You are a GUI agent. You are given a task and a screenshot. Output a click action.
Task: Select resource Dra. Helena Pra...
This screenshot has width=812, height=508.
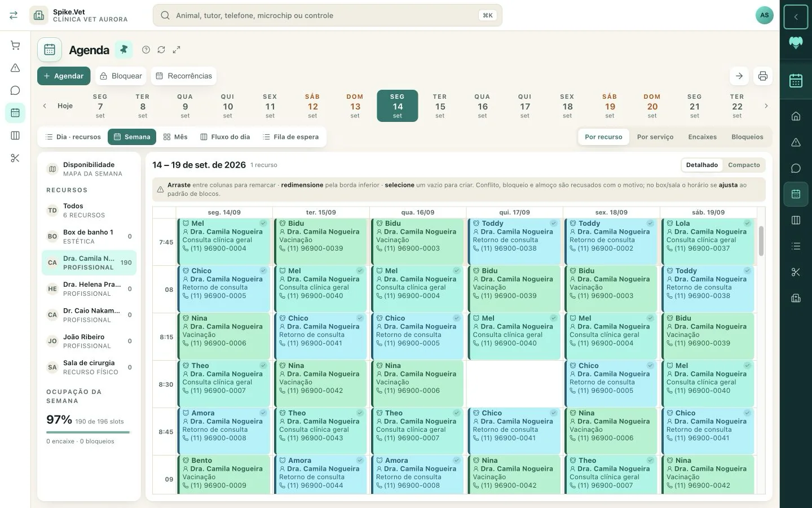pos(89,289)
